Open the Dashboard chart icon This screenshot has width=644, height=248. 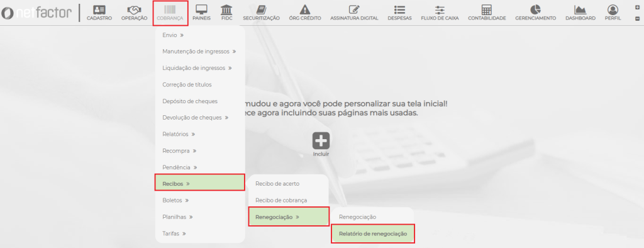pos(580,10)
